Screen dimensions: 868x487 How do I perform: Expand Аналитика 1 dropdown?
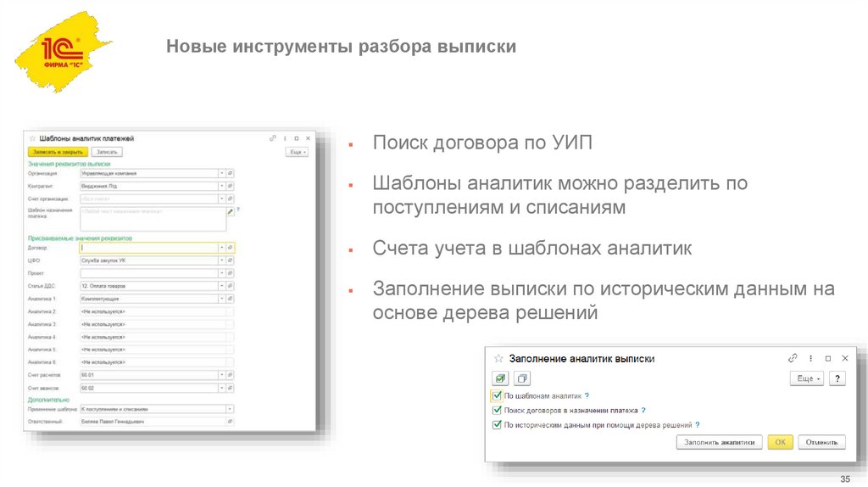221,299
